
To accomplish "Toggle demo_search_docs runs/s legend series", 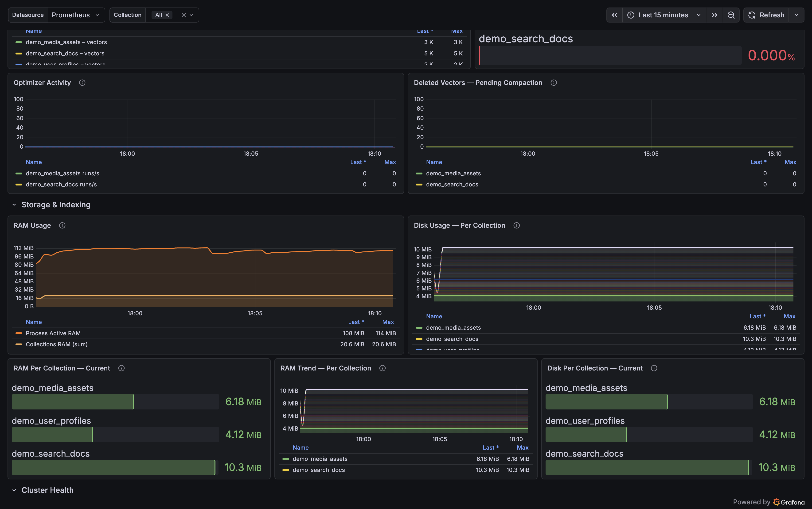I will click(61, 185).
